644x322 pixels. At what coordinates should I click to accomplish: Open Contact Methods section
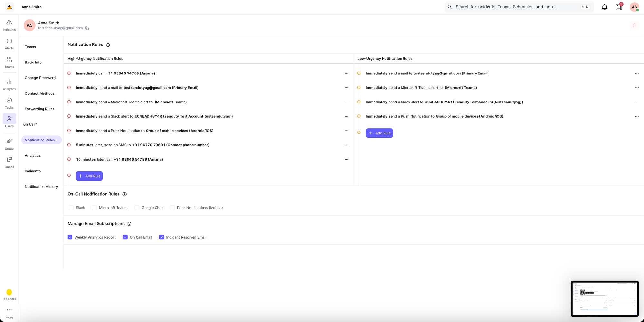click(x=40, y=93)
